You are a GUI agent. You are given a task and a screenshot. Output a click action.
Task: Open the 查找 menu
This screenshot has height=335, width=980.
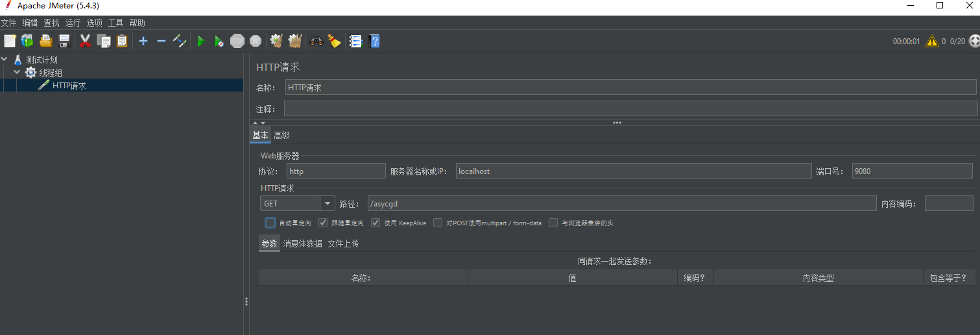click(51, 23)
